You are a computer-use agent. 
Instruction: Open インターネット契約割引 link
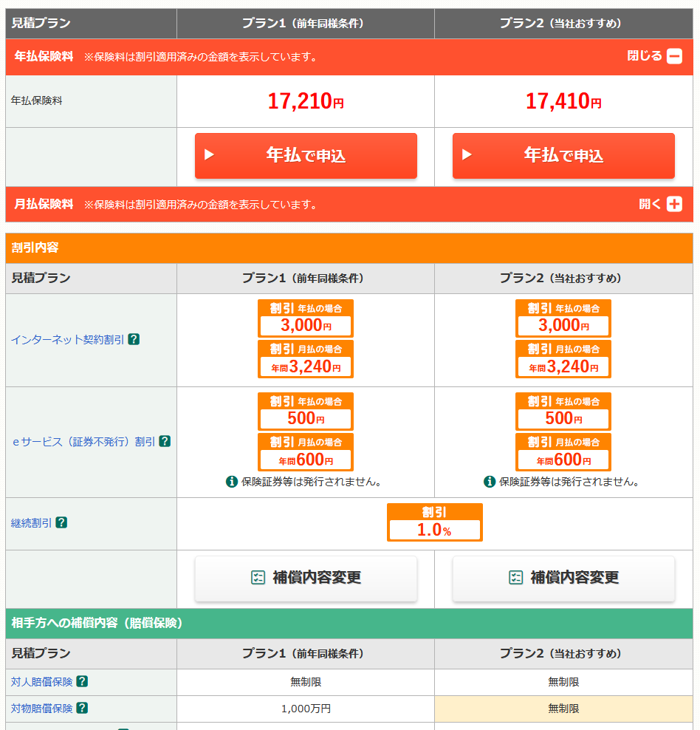click(x=67, y=339)
